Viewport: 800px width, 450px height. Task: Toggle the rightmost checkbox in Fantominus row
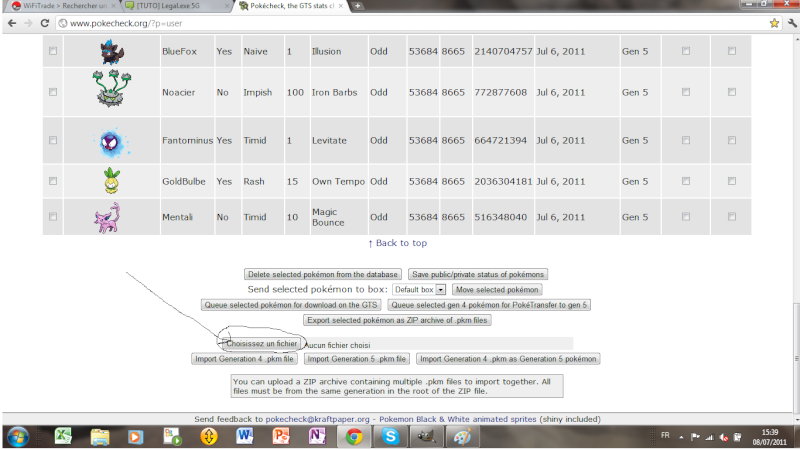pos(732,140)
